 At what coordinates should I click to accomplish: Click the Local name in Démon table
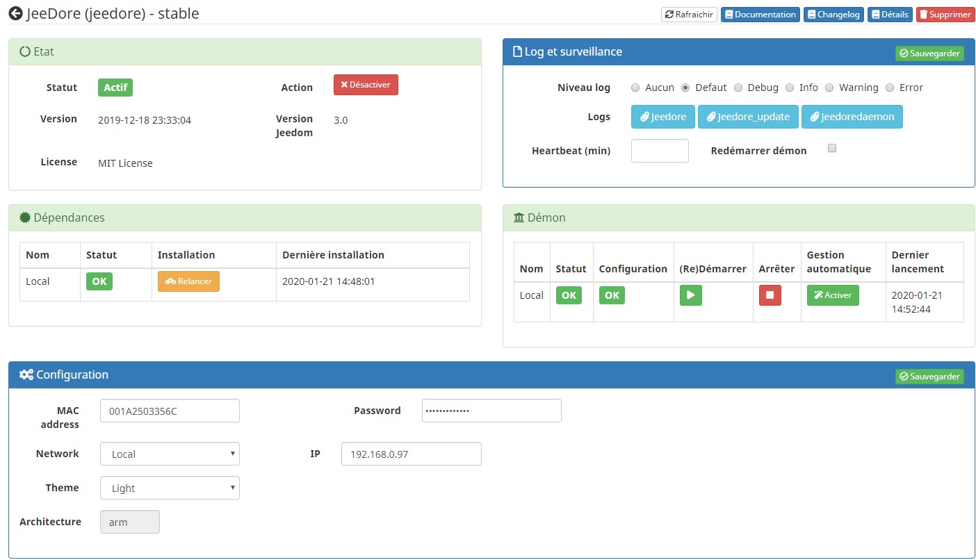tap(532, 295)
